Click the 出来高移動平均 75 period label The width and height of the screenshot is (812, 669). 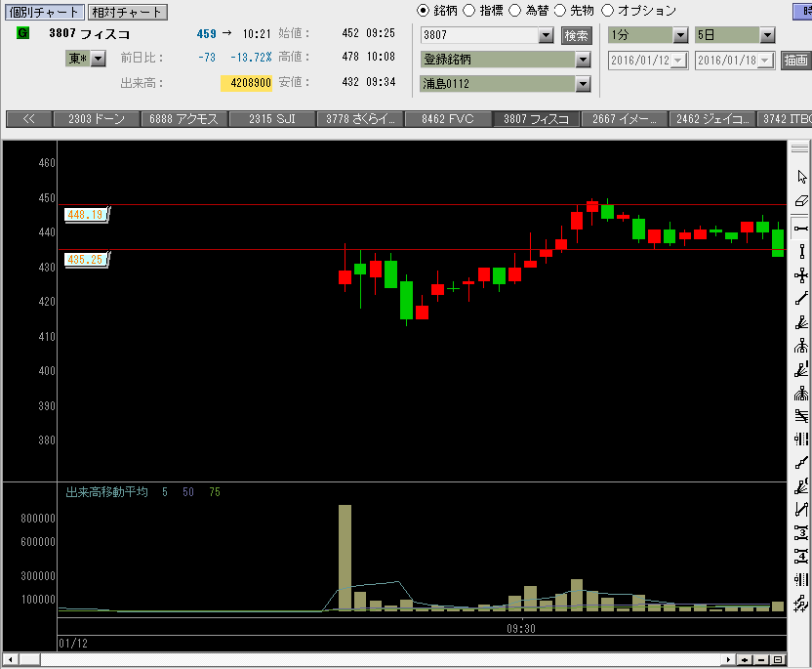tap(215, 492)
